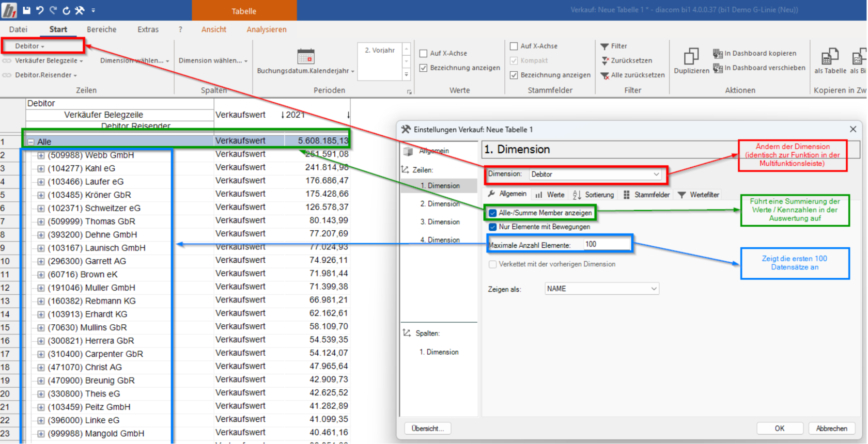Toggle Auf X-Achse in Stammfelder group
Viewport: 868px width, 444px height.
514,46
